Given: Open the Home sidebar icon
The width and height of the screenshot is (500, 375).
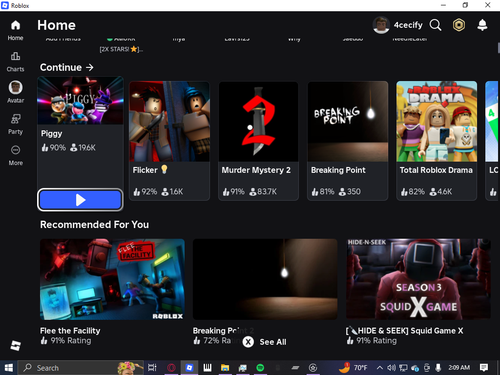Looking at the screenshot, I should [x=15, y=25].
